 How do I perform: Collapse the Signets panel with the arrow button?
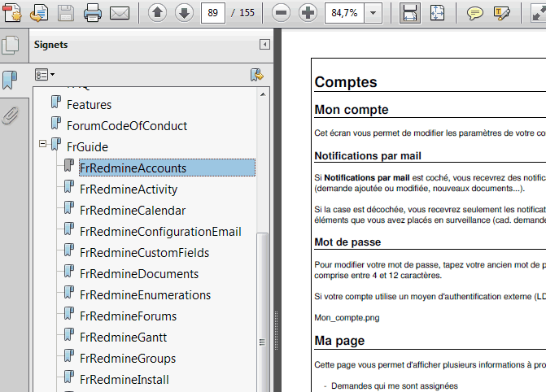tap(264, 45)
